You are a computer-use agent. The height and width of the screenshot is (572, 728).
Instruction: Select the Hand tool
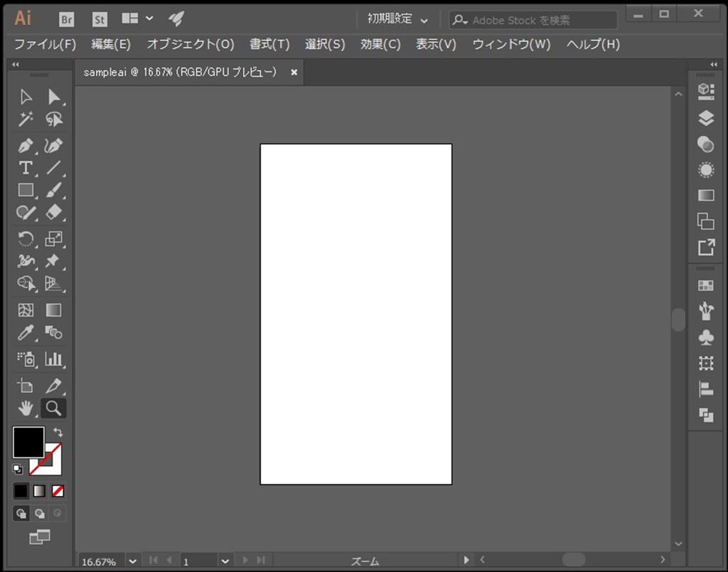pos(26,408)
